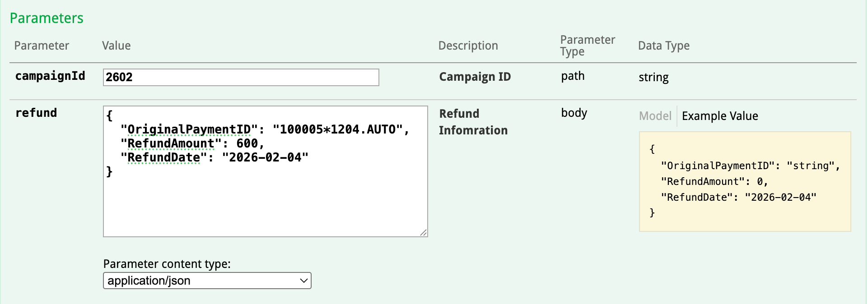
Task: Click the Data Type column header
Action: [663, 46]
